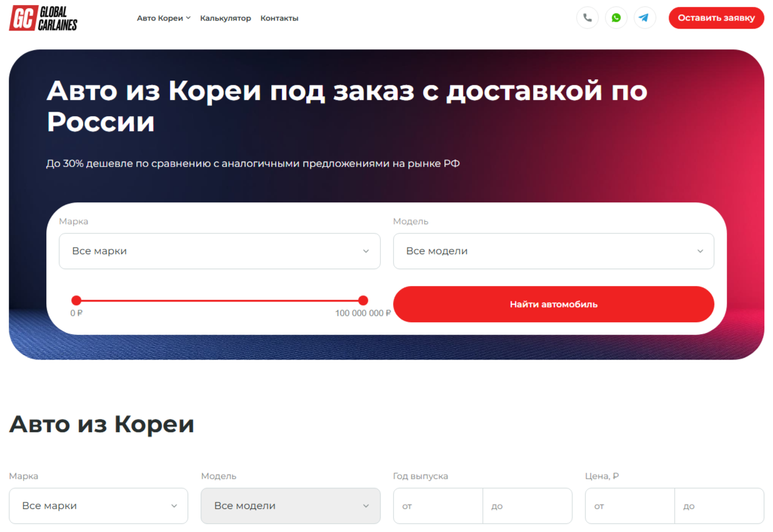Click the Global Carlaines logo

click(x=43, y=18)
